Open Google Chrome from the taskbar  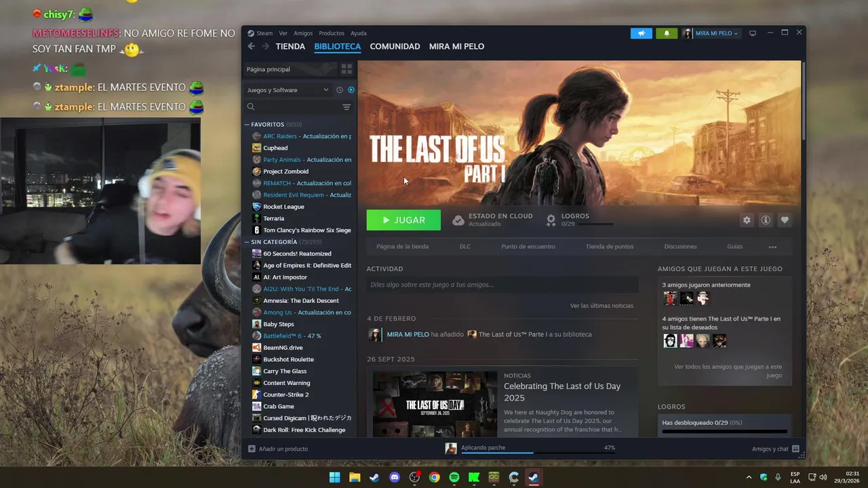click(x=435, y=477)
